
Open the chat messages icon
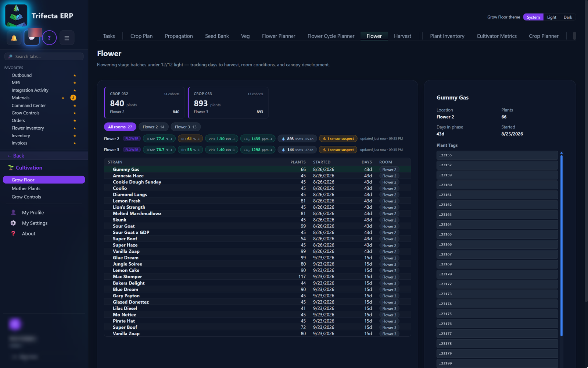coord(32,38)
